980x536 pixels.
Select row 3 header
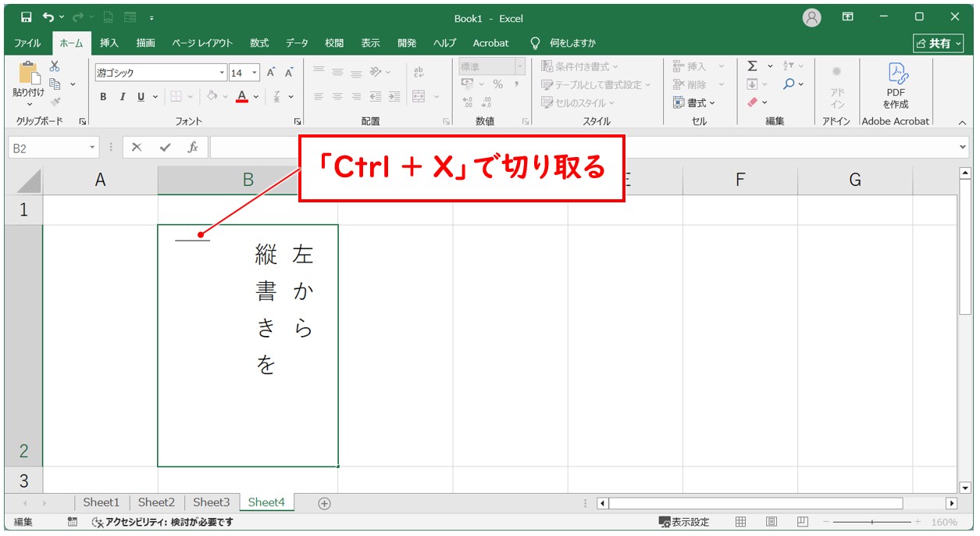click(x=23, y=480)
